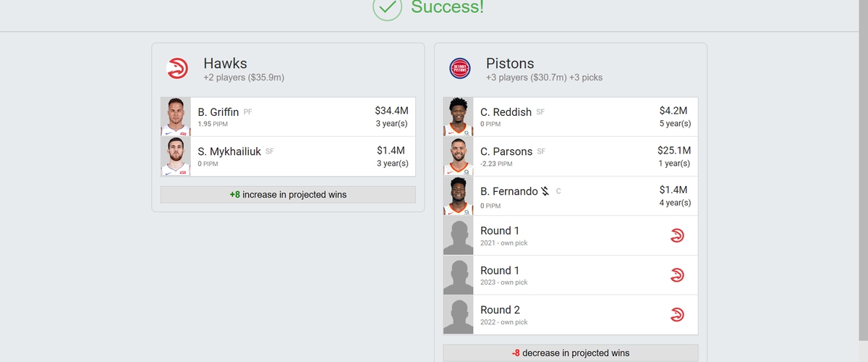The height and width of the screenshot is (362, 868).
Task: Click the Hawks +8 projected wins bar
Action: [x=288, y=195]
